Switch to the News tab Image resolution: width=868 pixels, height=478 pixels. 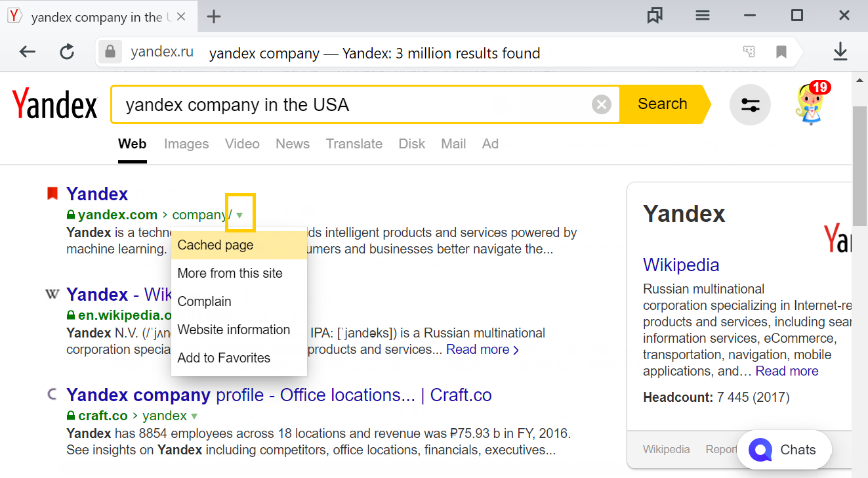(x=293, y=144)
